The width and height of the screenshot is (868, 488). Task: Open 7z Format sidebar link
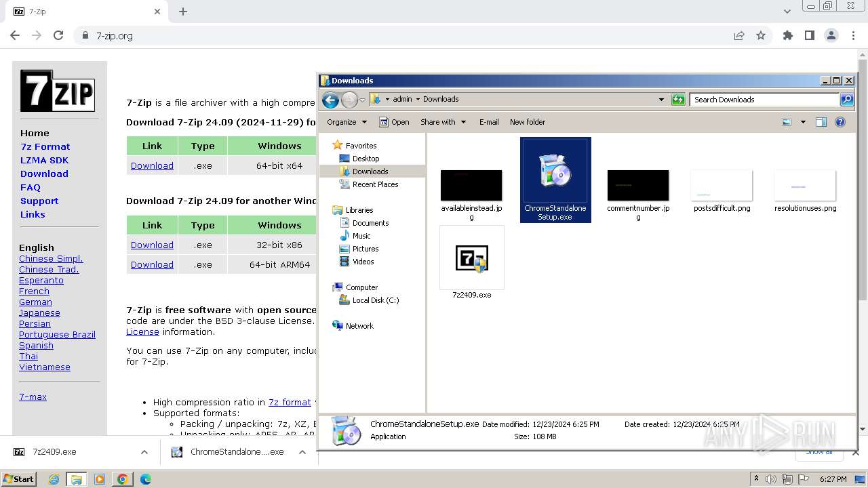coord(45,146)
